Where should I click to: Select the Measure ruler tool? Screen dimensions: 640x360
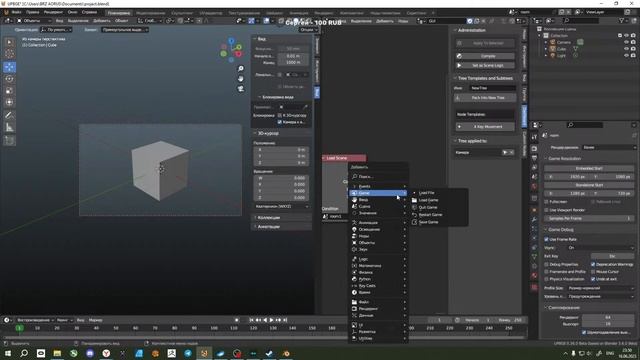tap(9, 128)
